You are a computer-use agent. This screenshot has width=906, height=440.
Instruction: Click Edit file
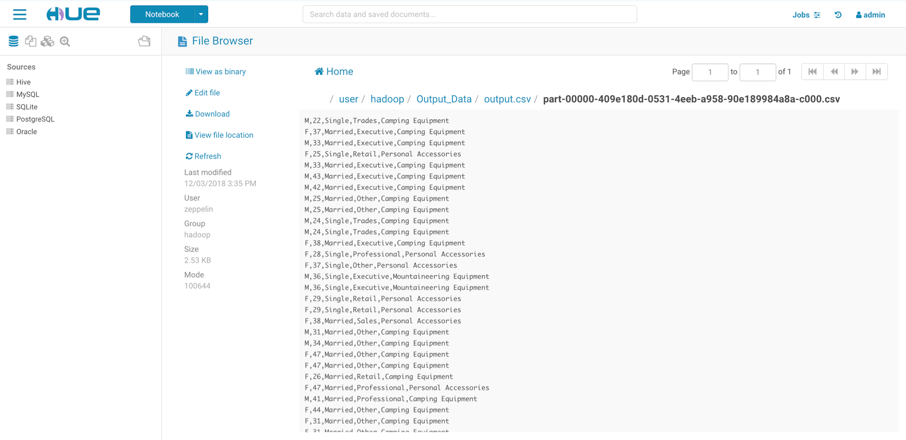[x=203, y=92]
